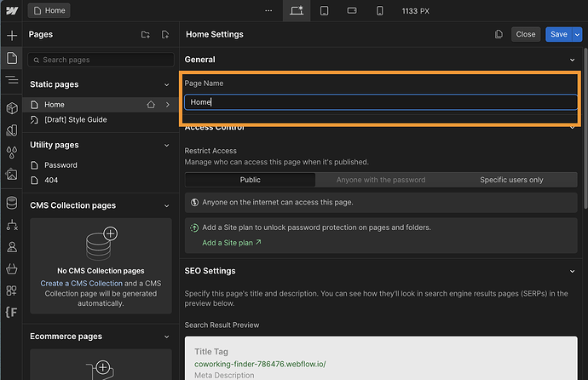
Task: Open the Add elements panel
Action: pos(12,36)
